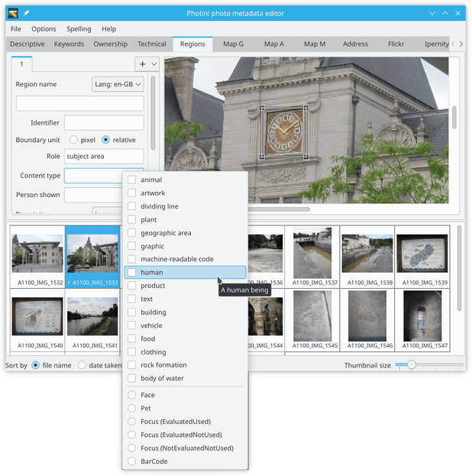Open the Lang: en-GB dropdown
This screenshot has width=472, height=476.
click(x=118, y=84)
